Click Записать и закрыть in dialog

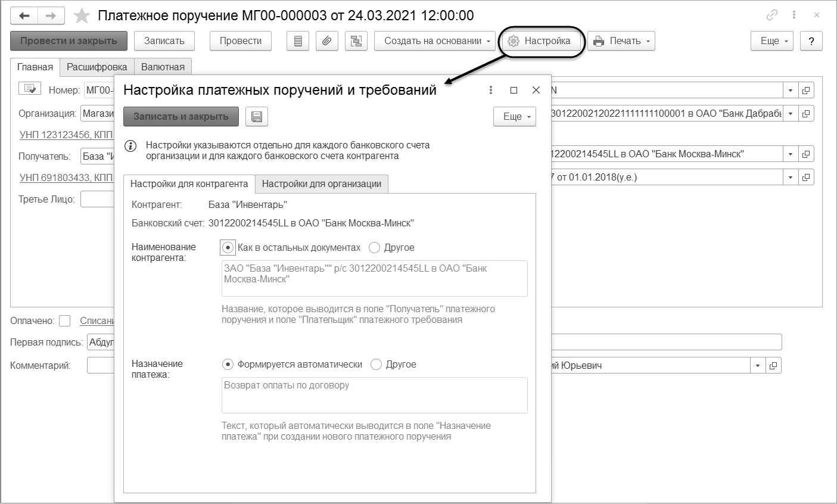[x=181, y=117]
